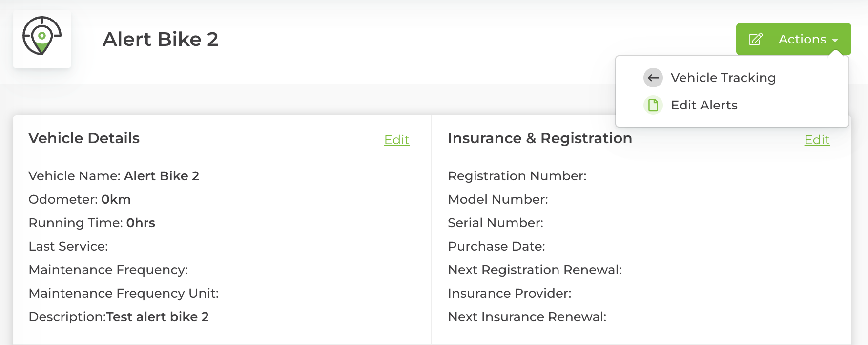Choose Edit Alerts in the Actions menu
The image size is (868, 345).
(704, 105)
